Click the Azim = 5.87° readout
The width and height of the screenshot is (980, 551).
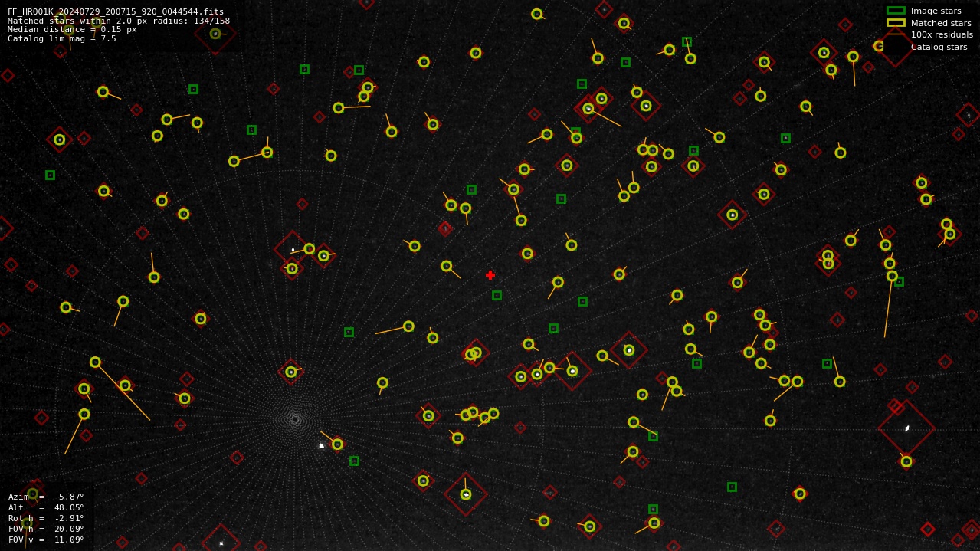(46, 497)
